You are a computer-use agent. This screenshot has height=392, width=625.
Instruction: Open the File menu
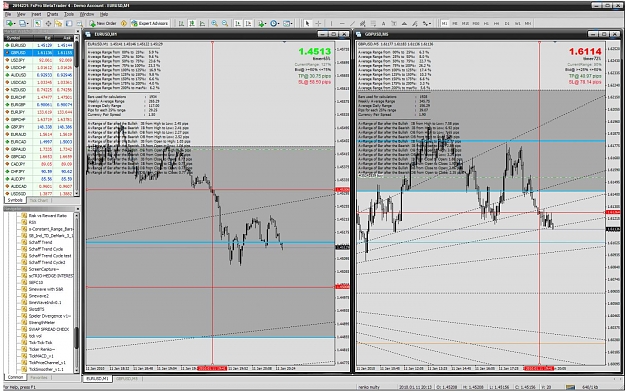(8, 14)
